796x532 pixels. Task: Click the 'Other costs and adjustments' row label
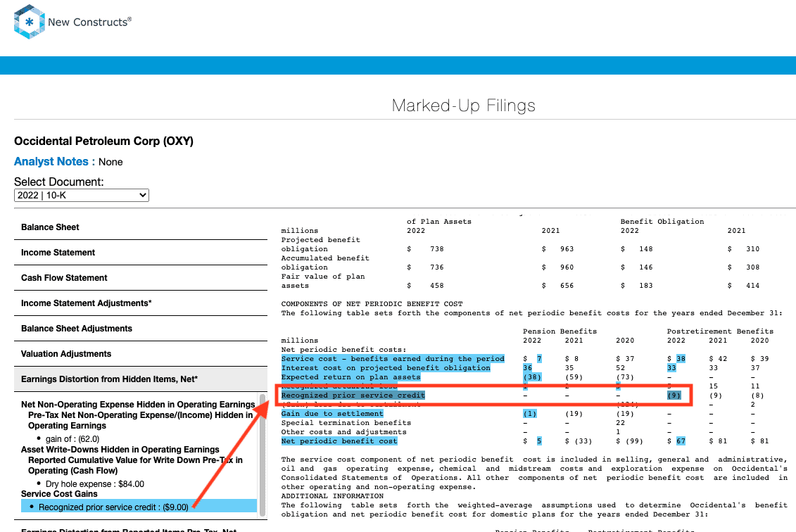(344, 432)
